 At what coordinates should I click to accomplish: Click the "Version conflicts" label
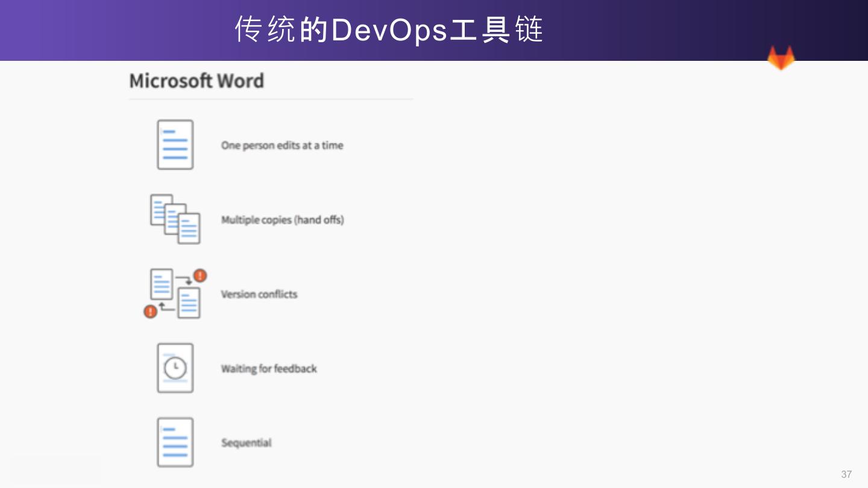[x=259, y=294]
